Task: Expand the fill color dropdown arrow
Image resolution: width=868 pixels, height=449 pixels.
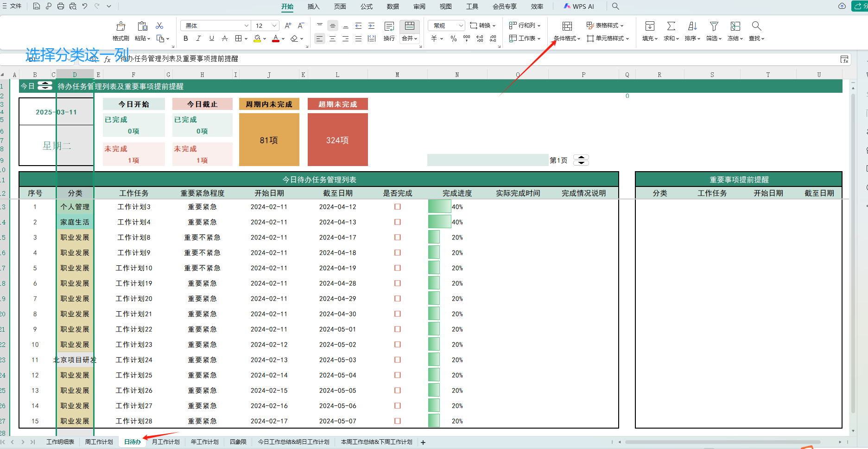Action: point(265,39)
